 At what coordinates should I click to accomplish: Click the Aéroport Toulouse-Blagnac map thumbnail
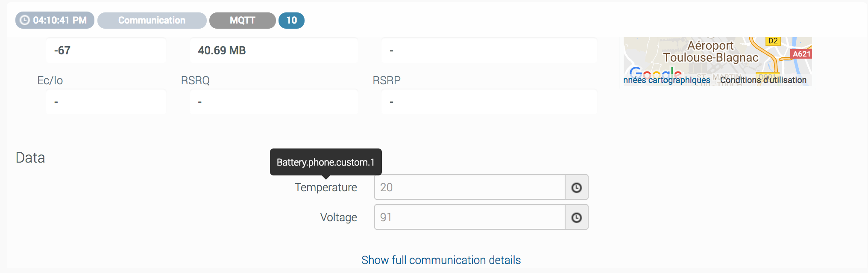(718, 56)
